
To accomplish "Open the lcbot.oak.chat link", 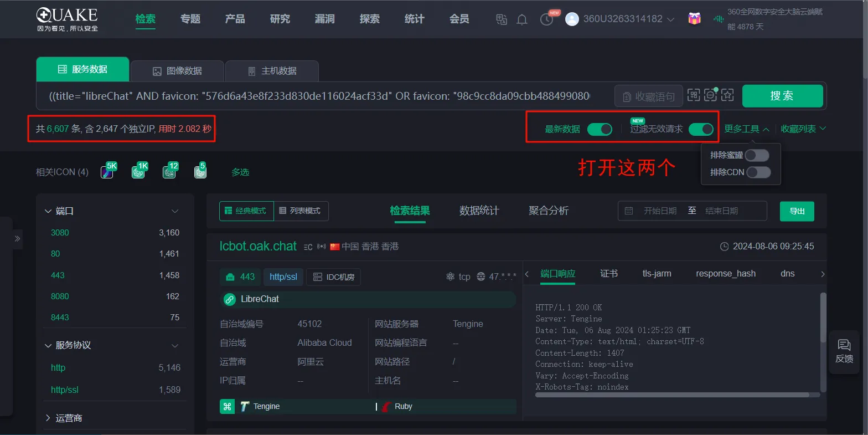I will [x=258, y=246].
